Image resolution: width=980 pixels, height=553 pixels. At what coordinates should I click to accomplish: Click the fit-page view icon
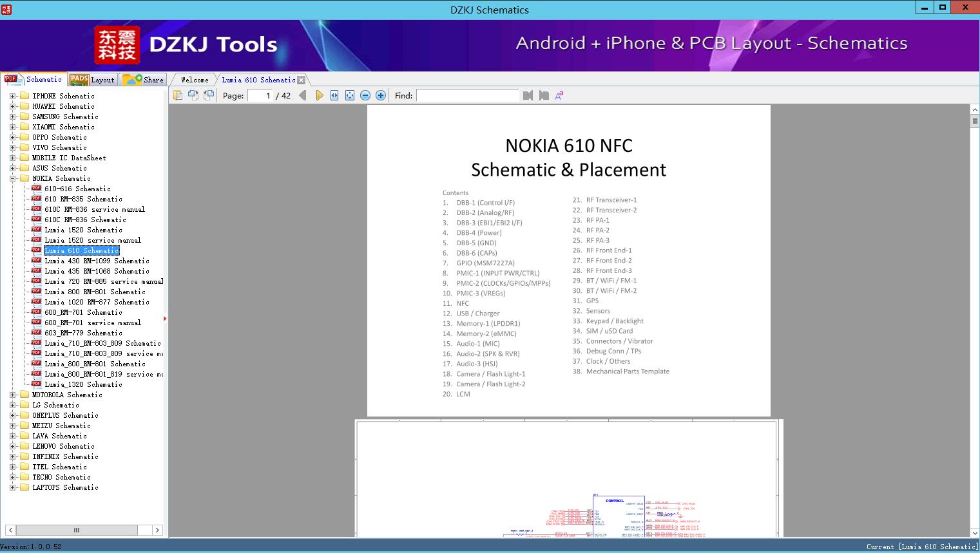point(350,95)
